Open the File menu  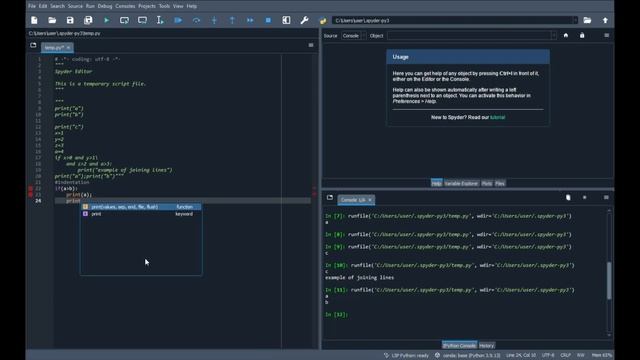[x=32, y=6]
